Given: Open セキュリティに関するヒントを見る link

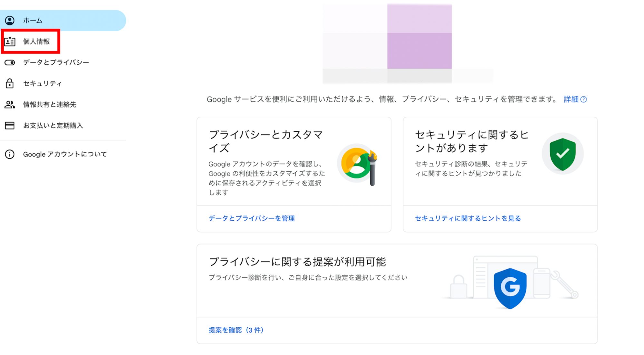Looking at the screenshot, I should [x=468, y=218].
